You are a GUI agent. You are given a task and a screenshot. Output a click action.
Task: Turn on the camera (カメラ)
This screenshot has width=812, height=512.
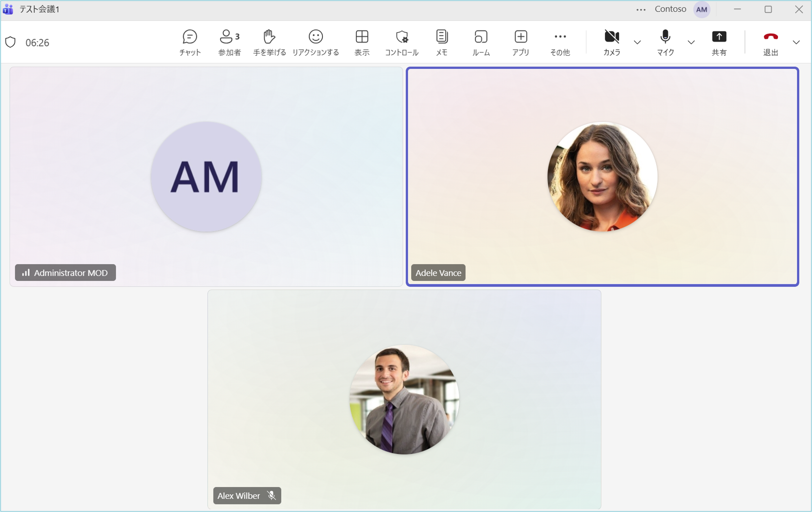(611, 43)
